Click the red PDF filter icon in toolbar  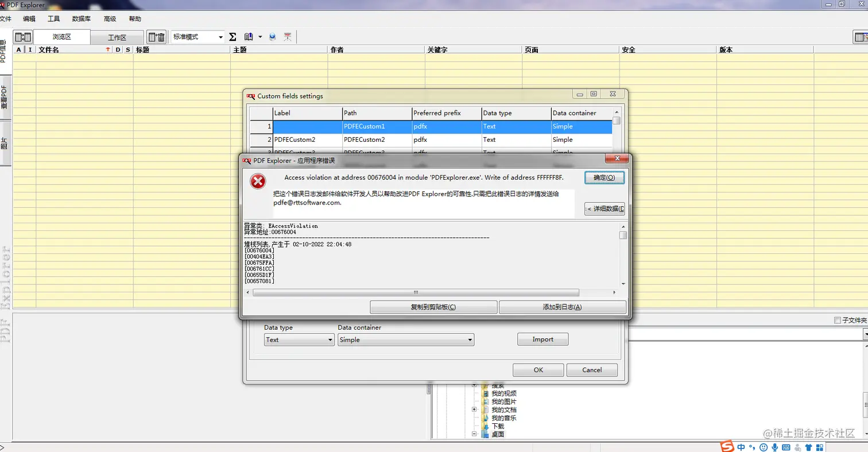[287, 37]
